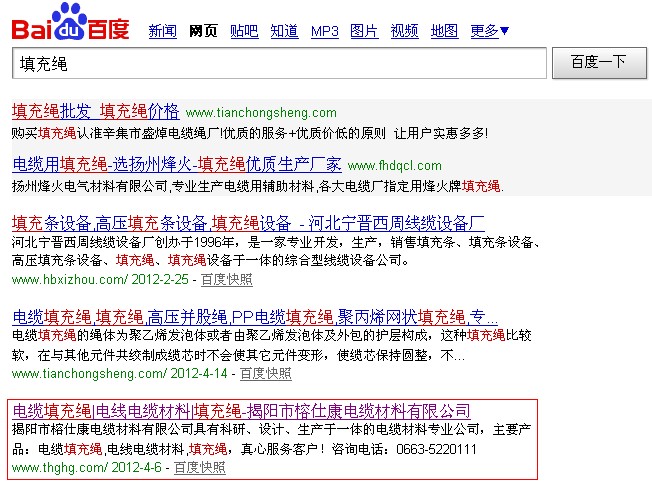Click the snippet line starting 河北宁晋西周线缆设备厂创办于1996年

[275, 242]
